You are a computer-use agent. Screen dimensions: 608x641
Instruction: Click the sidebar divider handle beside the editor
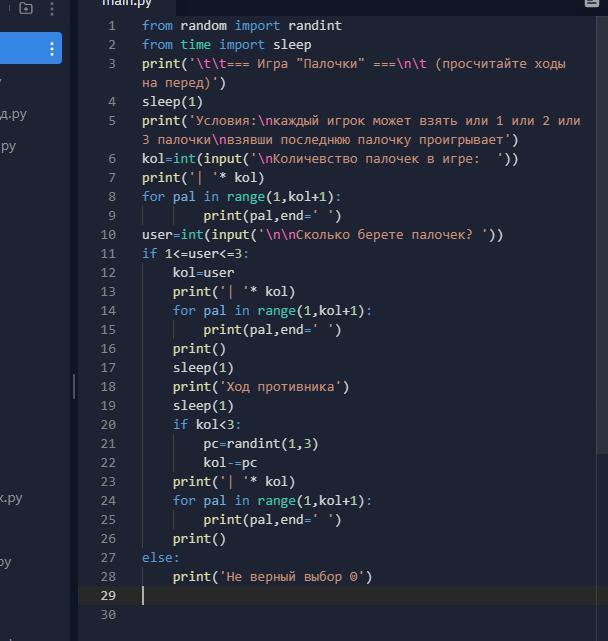[74, 386]
